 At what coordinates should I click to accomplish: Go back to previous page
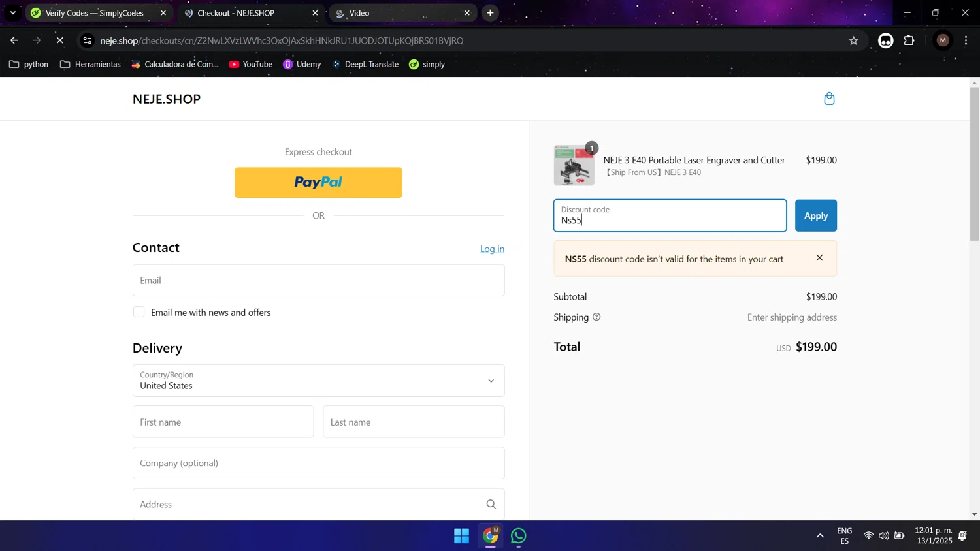coord(14,40)
